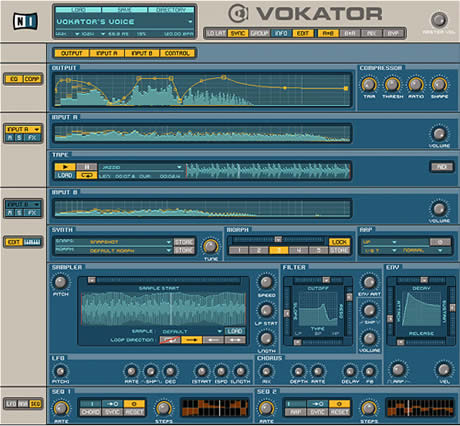Adjust the compressor Trim knob
The image size is (460, 426).
[369, 84]
